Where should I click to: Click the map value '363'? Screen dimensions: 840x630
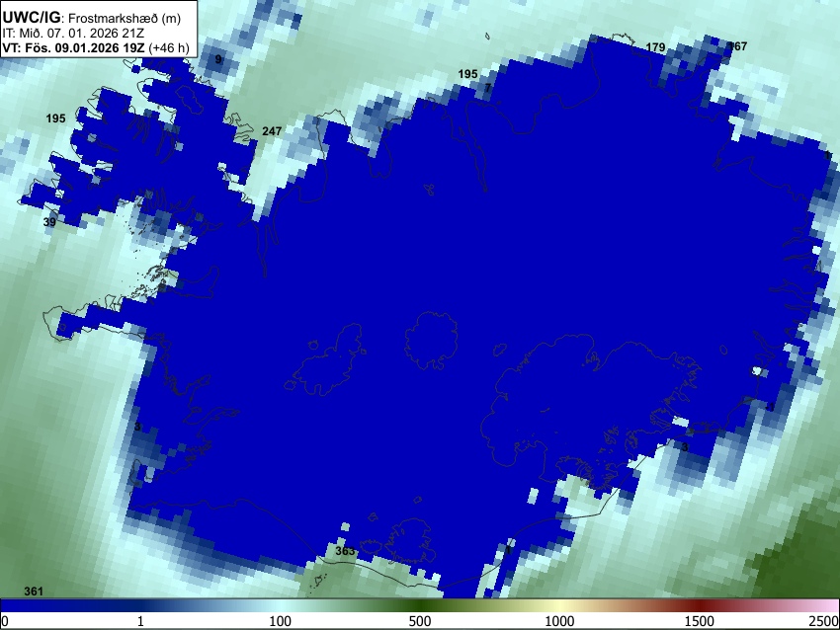point(345,551)
